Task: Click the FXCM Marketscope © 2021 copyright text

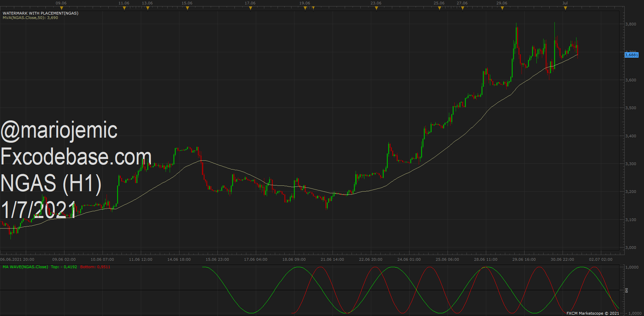Action: point(593,313)
